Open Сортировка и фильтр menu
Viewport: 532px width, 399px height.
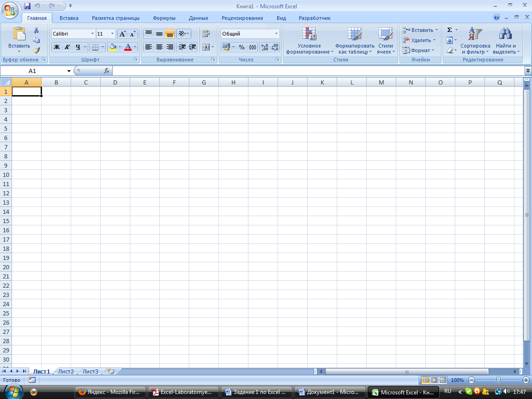[475, 41]
